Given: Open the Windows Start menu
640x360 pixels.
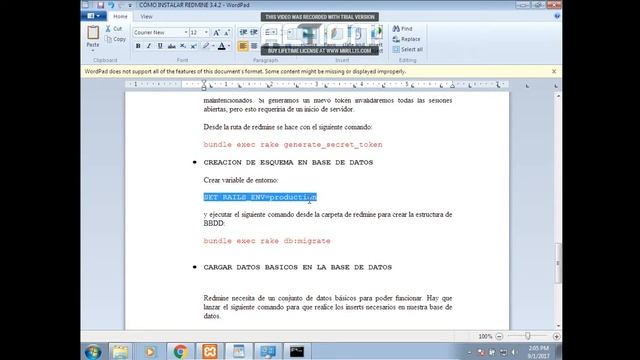Looking at the screenshot, I should 93,351.
